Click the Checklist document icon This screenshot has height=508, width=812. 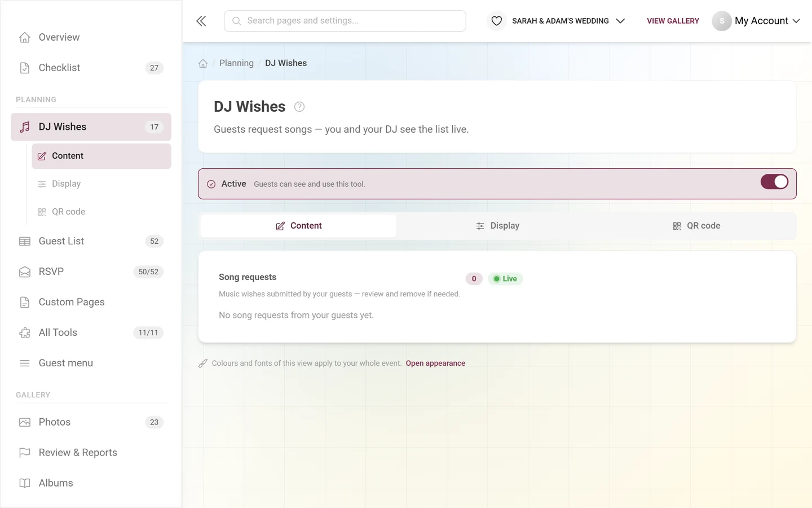pos(25,68)
